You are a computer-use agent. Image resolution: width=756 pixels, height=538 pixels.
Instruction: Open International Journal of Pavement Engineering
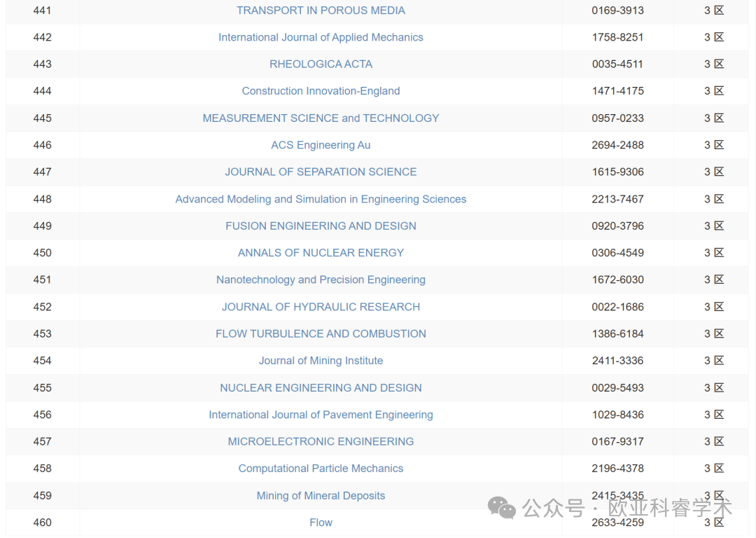coord(321,415)
